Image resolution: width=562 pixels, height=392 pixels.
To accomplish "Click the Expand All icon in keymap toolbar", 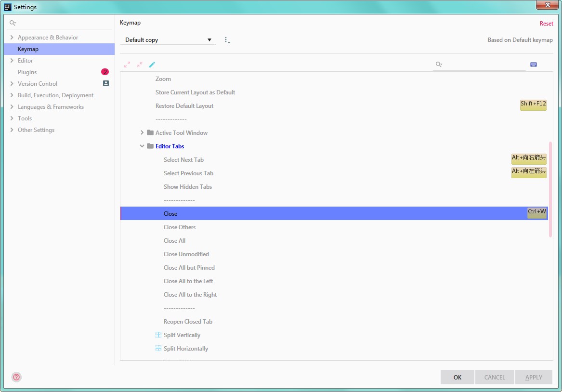I will tap(127, 65).
